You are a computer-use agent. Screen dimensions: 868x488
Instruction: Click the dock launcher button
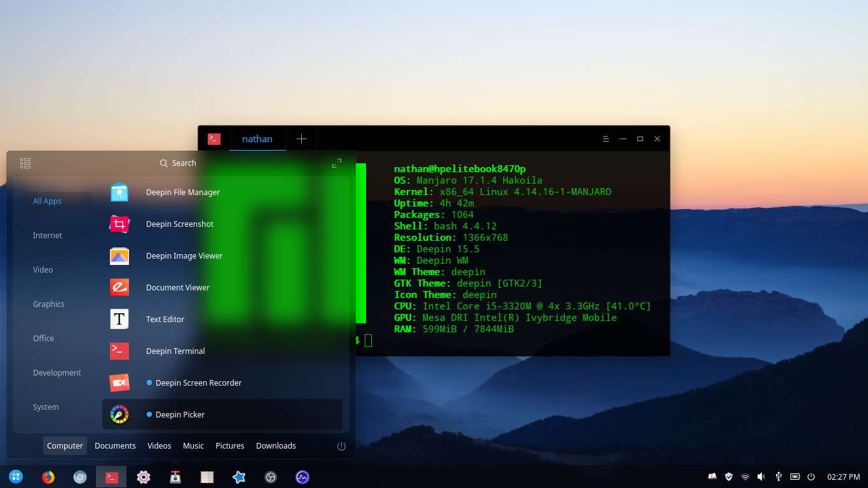coord(16,477)
